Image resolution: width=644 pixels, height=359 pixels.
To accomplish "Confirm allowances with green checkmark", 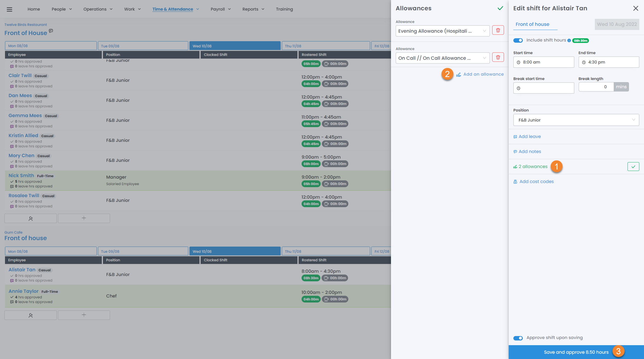I will point(500,8).
